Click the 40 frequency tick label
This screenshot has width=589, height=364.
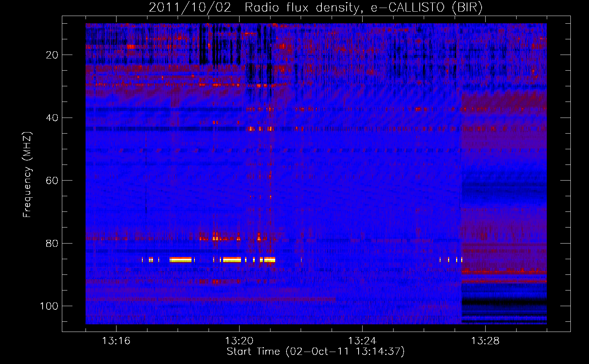tap(52, 118)
